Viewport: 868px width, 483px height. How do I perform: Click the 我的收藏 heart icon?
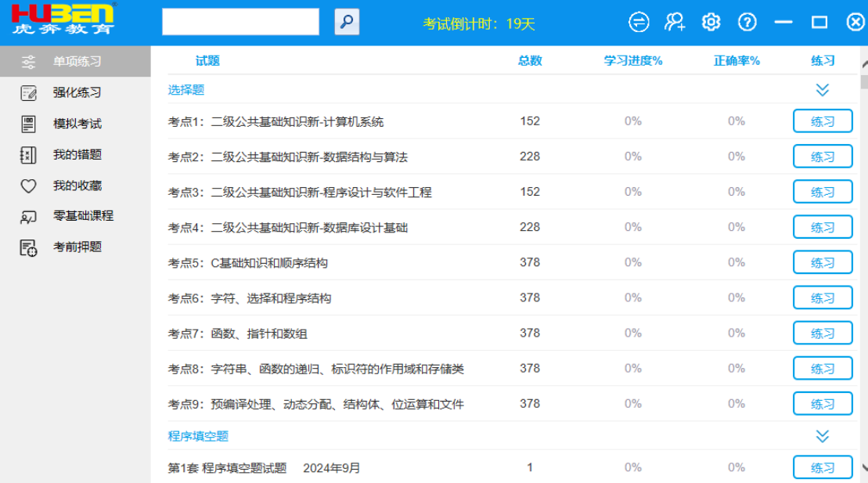click(x=28, y=186)
